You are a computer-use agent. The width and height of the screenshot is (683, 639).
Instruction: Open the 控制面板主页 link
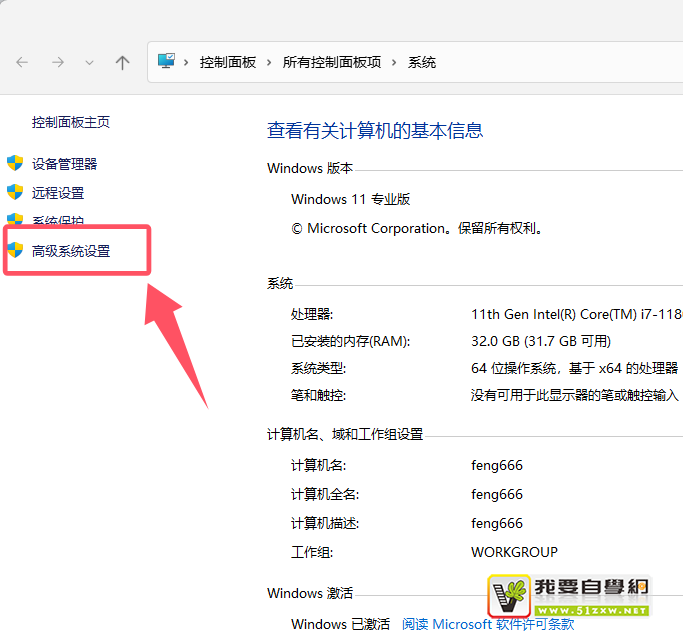click(x=71, y=122)
